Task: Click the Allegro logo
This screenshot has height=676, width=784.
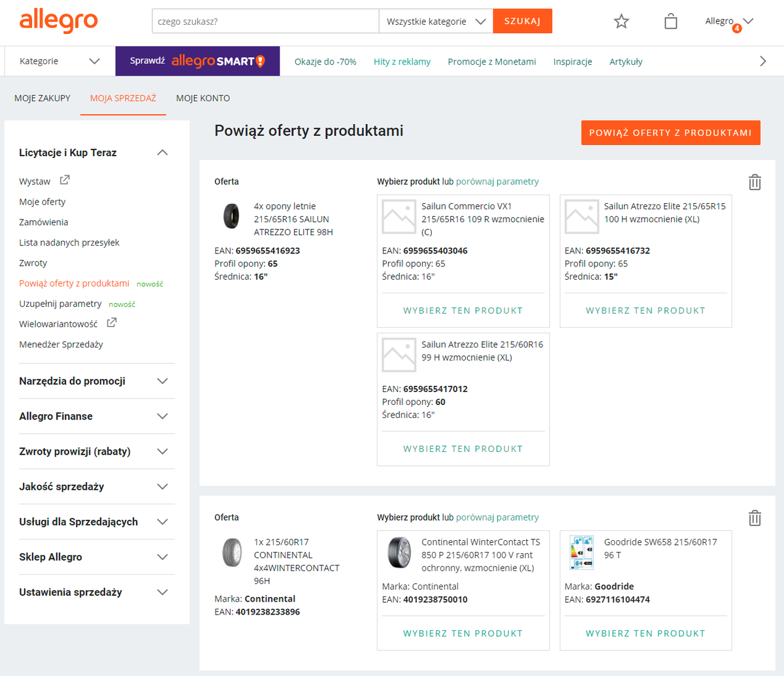Action: tap(58, 22)
